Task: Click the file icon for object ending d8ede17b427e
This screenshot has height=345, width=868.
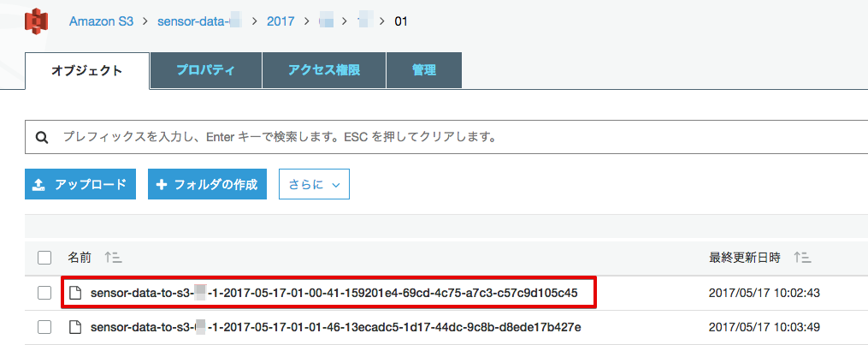Action: coord(75,327)
